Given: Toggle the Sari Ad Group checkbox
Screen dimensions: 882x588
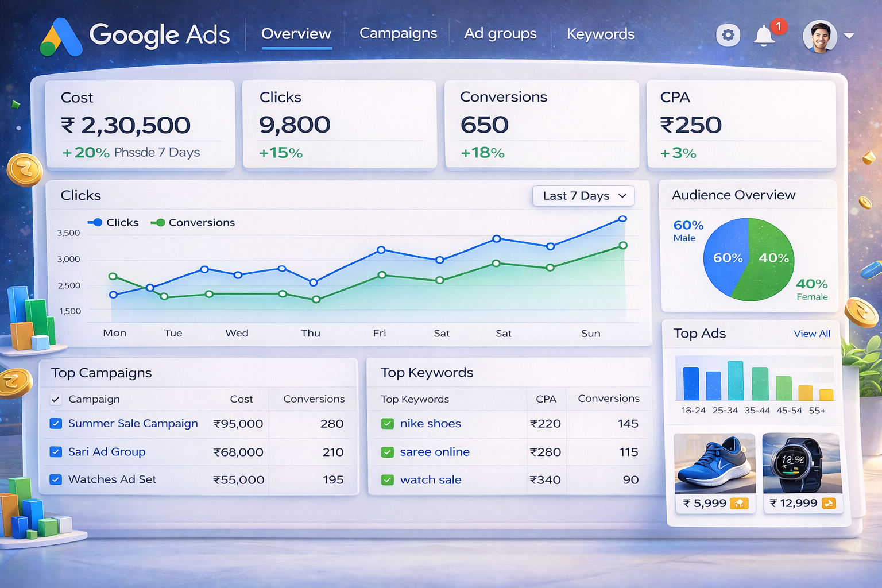Looking at the screenshot, I should click(56, 452).
